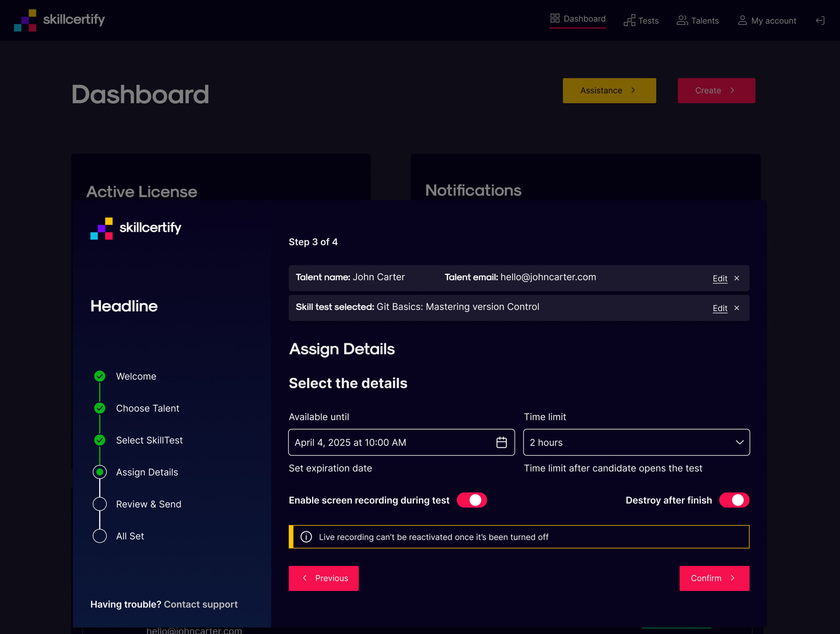The height and width of the screenshot is (634, 840).
Task: Go to the Tests navigation tab
Action: tap(641, 21)
